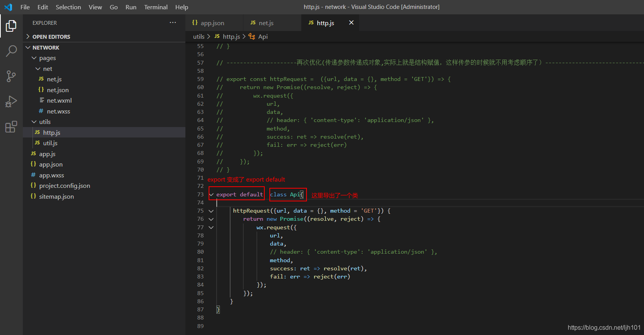The image size is (644, 335).
Task: Collapse the NETWORK workspace section
Action: pyautogui.click(x=28, y=47)
